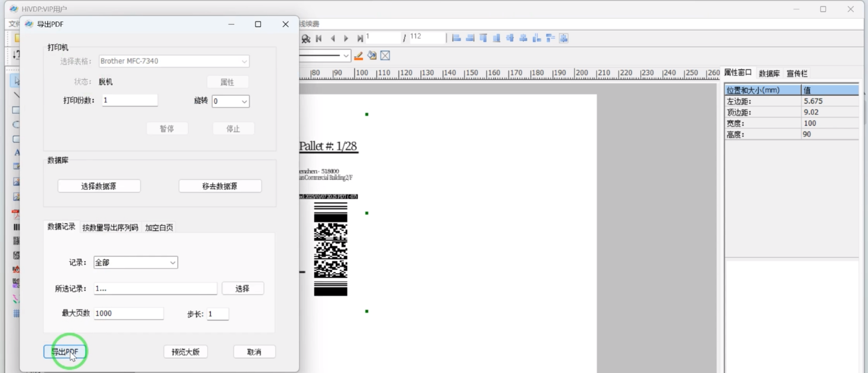Image resolution: width=868 pixels, height=373 pixels.
Task: Click the 停止 stop button
Action: (x=233, y=129)
